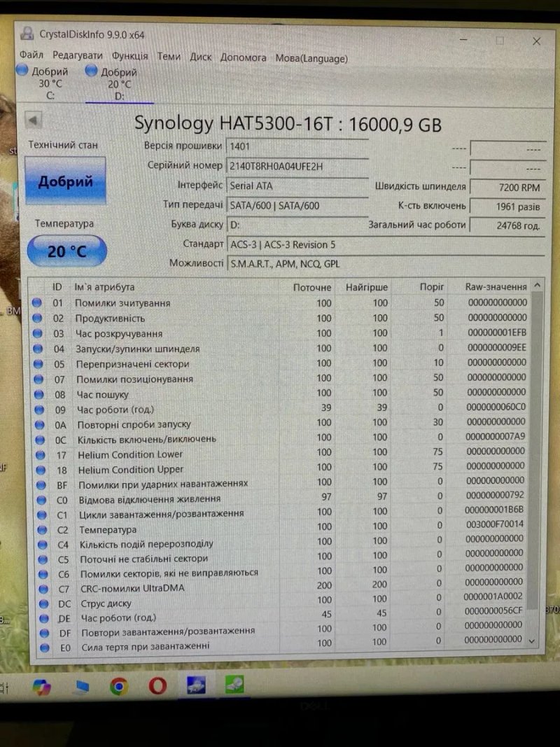Open the Редагувати menu
560x747 pixels.
pos(77,55)
